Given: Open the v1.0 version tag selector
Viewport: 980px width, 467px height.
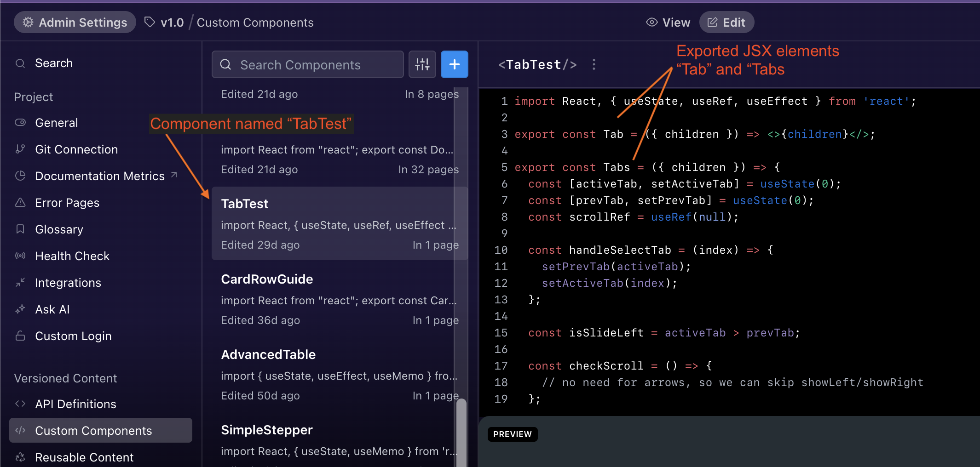Looking at the screenshot, I should click(164, 22).
